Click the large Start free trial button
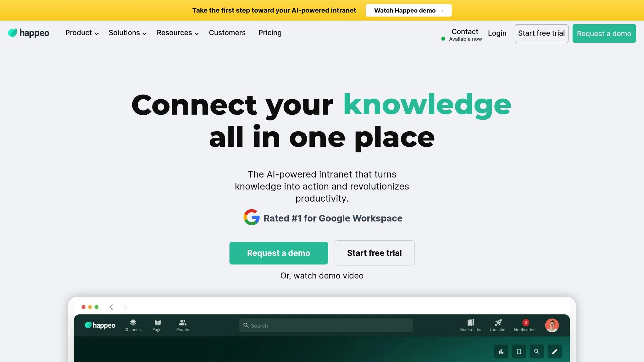 pyautogui.click(x=375, y=253)
